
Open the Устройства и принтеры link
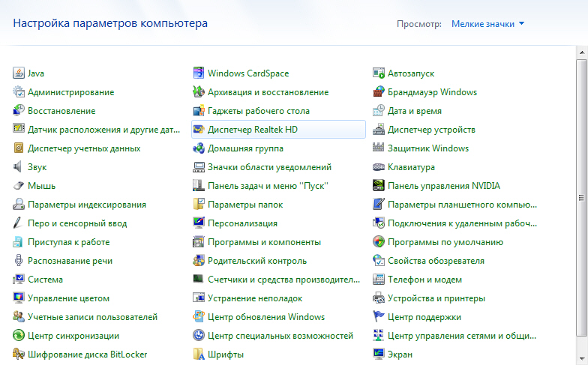[x=436, y=298]
